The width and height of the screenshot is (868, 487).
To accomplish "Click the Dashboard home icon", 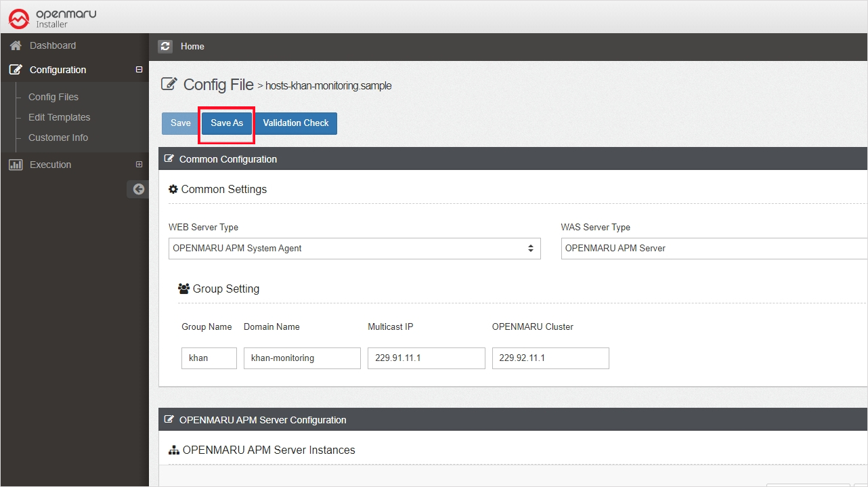I will pos(16,45).
